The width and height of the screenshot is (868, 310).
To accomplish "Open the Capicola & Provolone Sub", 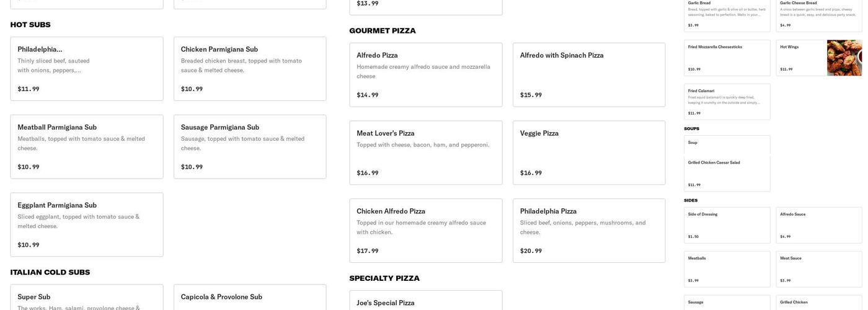I will (x=250, y=298).
